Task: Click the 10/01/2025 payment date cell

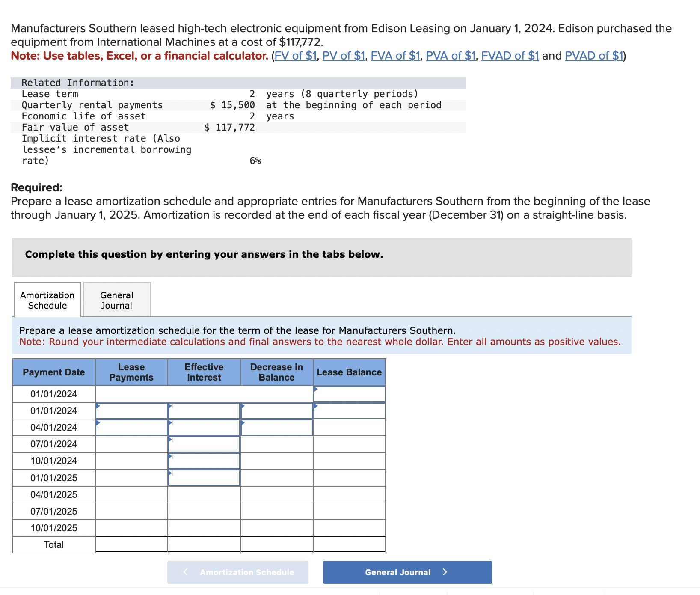Action: click(54, 528)
